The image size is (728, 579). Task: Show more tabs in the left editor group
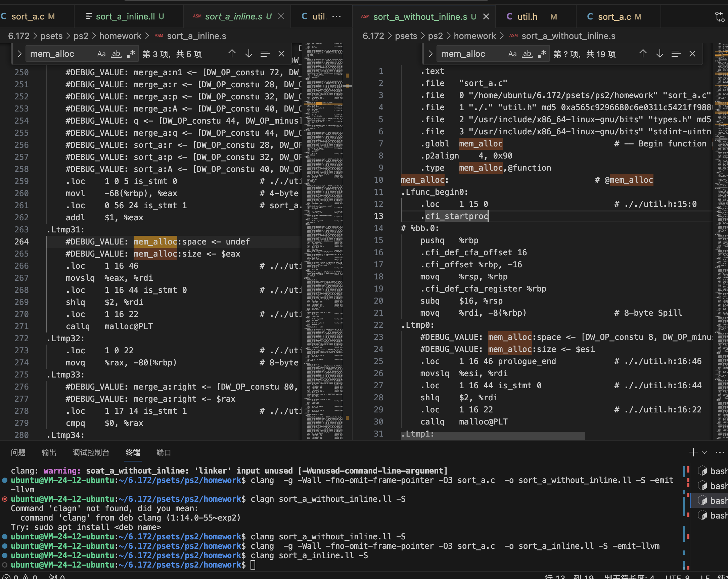click(337, 16)
